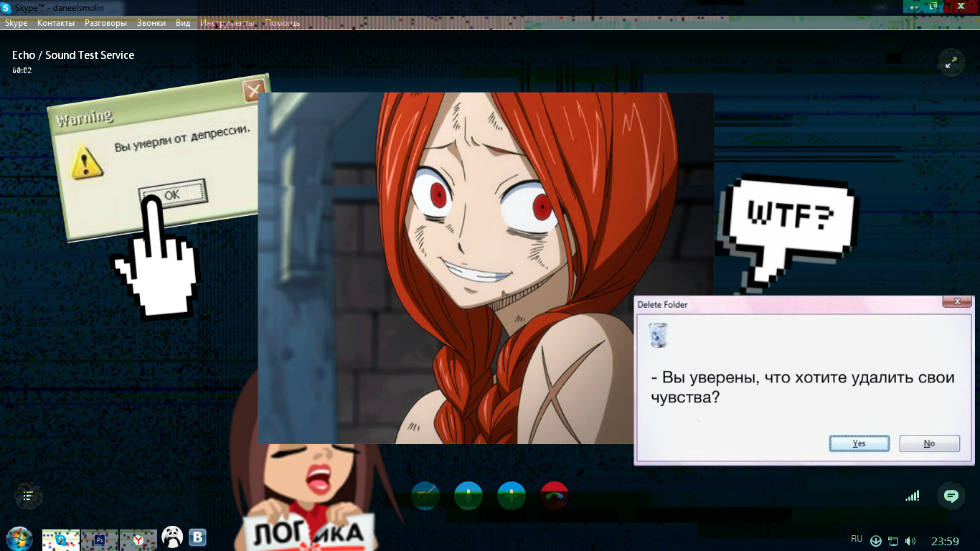
Task: Show the contacts list sidebar icon
Action: (x=29, y=496)
